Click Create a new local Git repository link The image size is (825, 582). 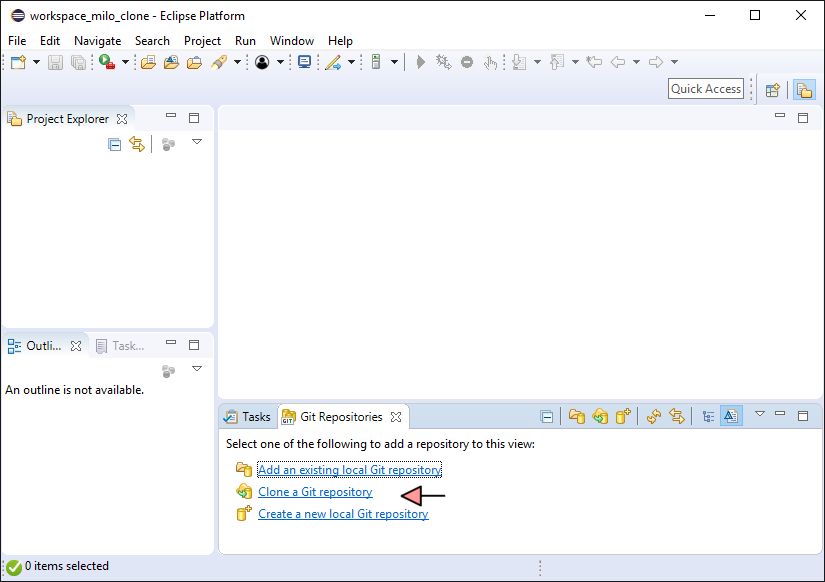pos(343,514)
